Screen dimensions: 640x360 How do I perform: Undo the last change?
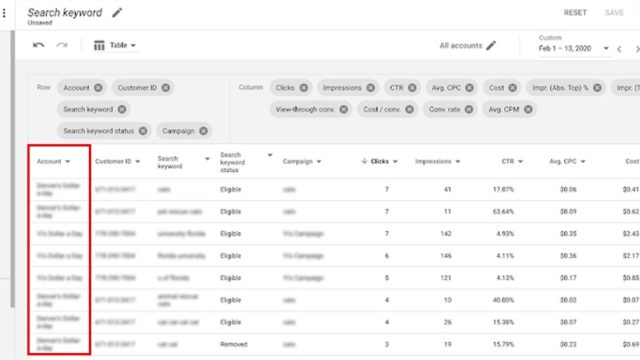[x=38, y=45]
